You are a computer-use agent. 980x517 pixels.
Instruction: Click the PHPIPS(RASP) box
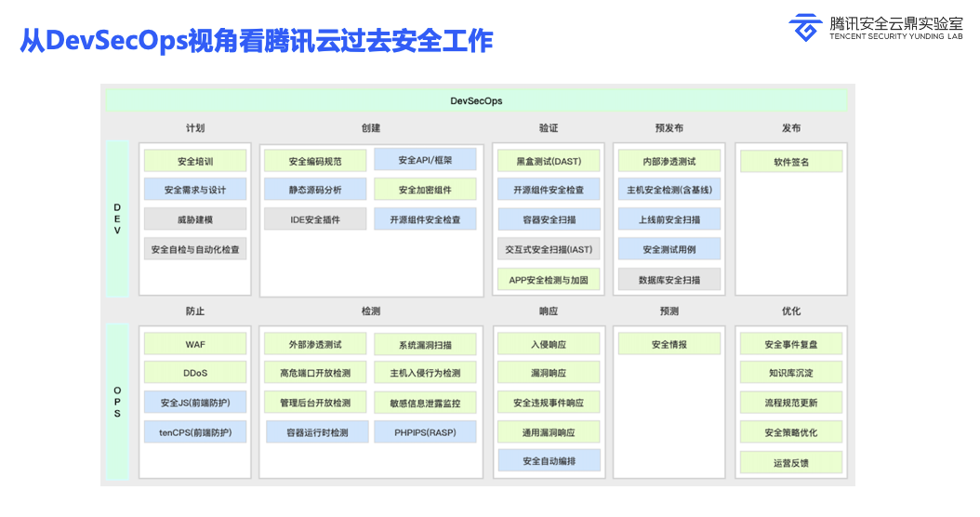425,432
